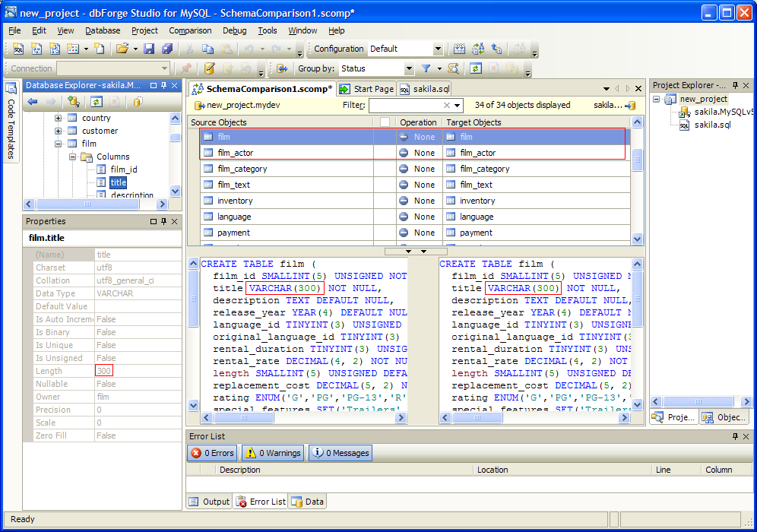757x532 pixels.
Task: Click the Location column header in Error List
Action: coord(563,470)
